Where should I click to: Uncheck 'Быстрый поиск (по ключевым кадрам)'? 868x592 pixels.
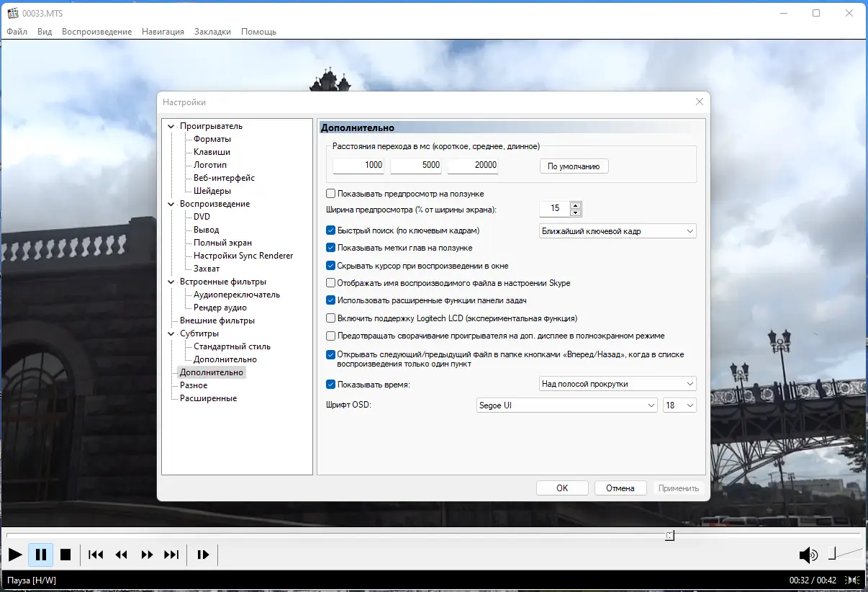coord(331,230)
